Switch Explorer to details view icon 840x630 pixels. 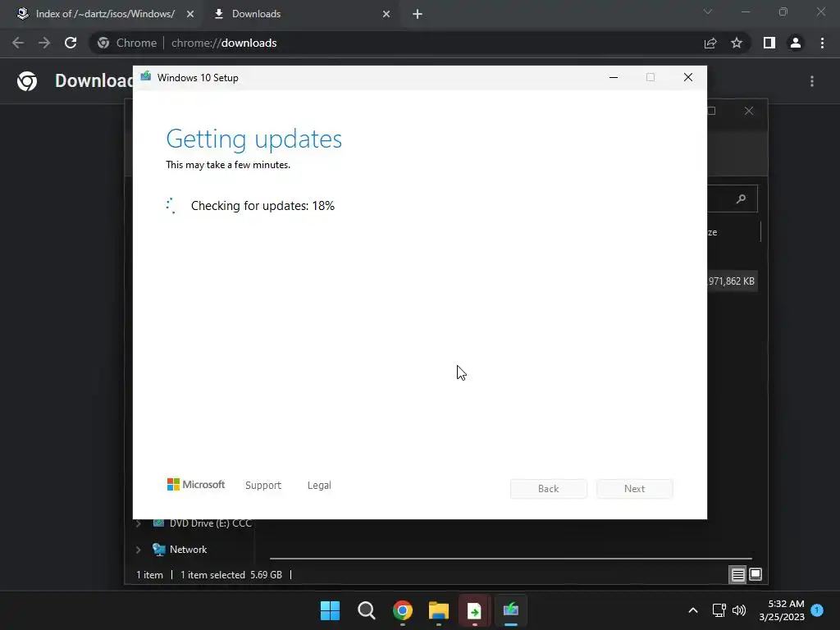tap(737, 575)
